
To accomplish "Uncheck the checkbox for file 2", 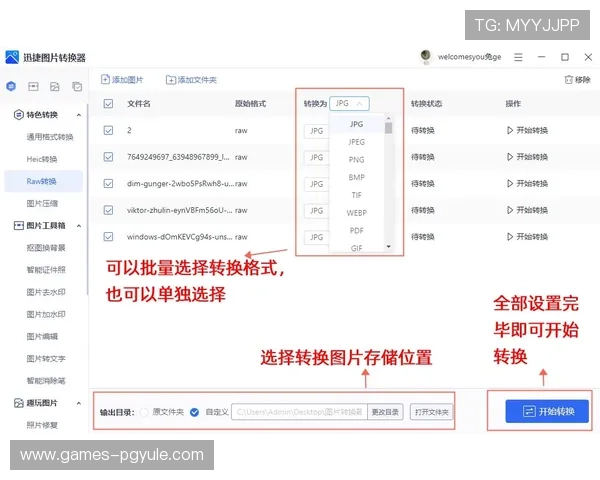I will [108, 131].
